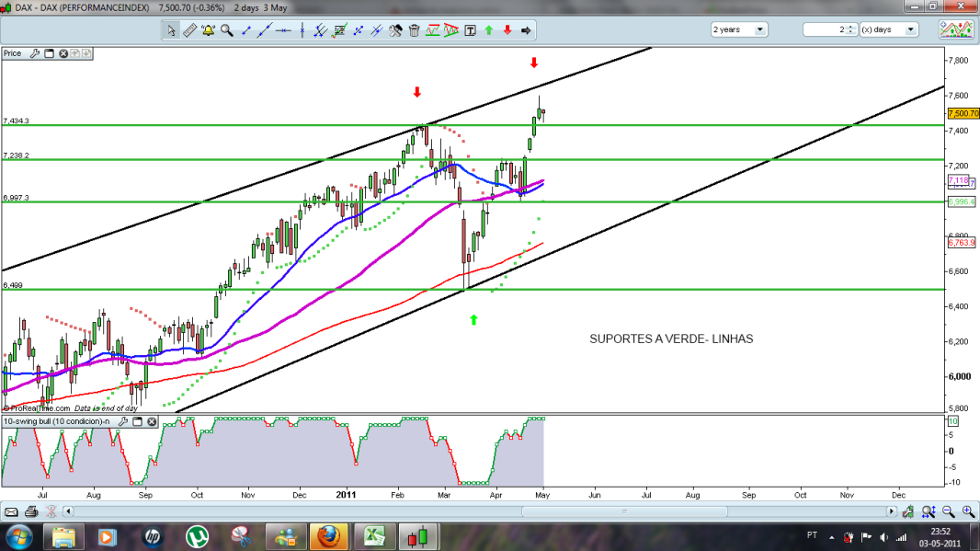Select the ruler measurement tool
This screenshot has height=551, width=980.
190,29
